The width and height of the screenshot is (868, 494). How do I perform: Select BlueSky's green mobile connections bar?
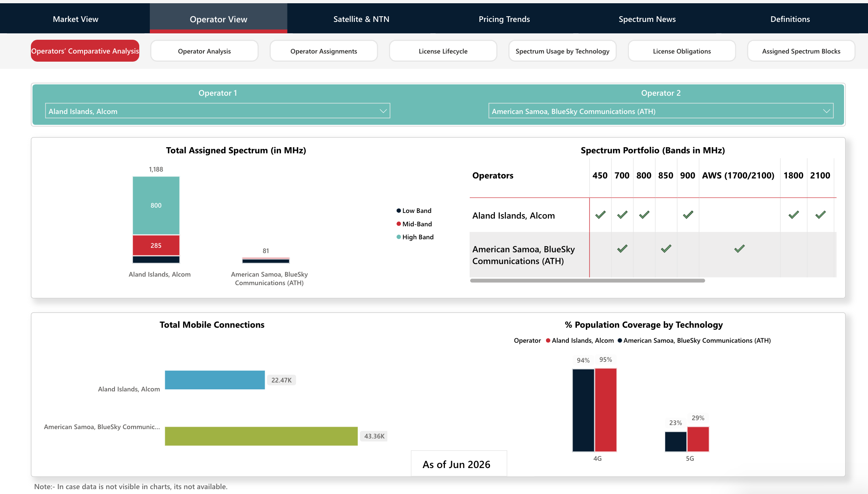point(261,436)
